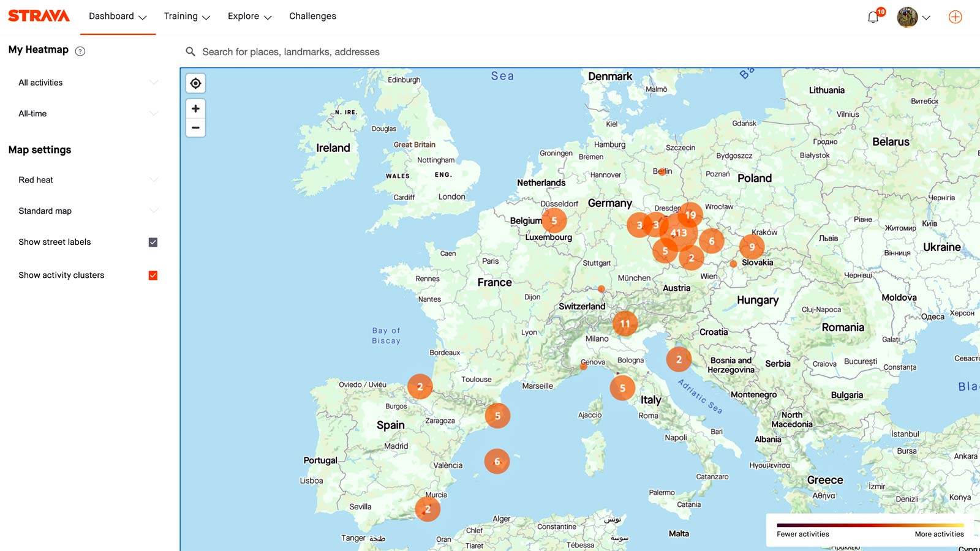
Task: Click the heat gradient legend bar
Action: (x=870, y=525)
